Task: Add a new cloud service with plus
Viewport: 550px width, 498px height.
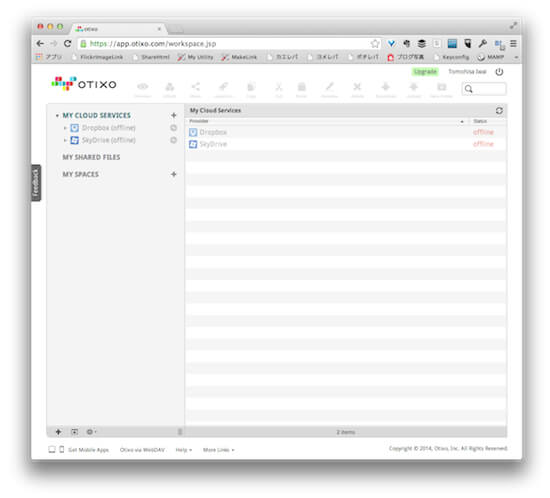Action: 173,115
